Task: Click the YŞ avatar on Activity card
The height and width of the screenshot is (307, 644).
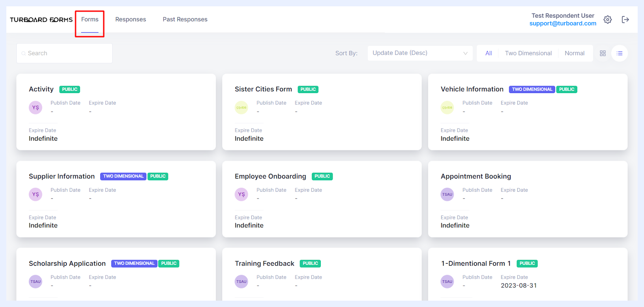Action: pyautogui.click(x=36, y=107)
